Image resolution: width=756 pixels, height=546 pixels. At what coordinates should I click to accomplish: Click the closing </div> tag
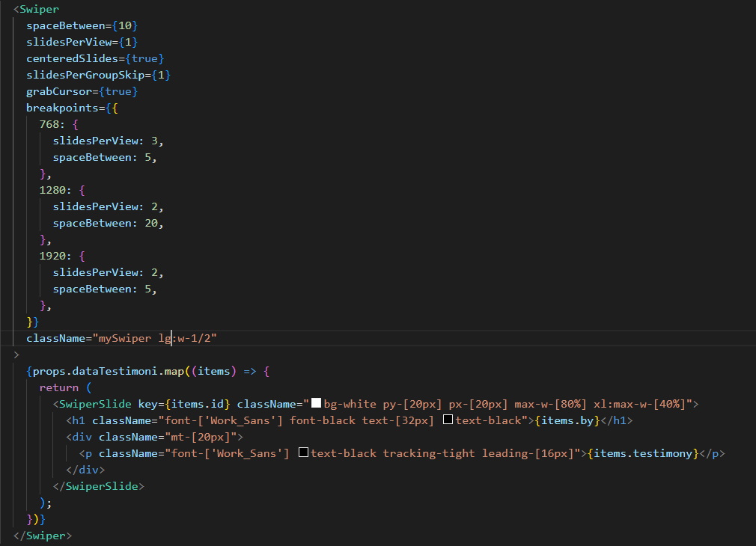[85, 470]
